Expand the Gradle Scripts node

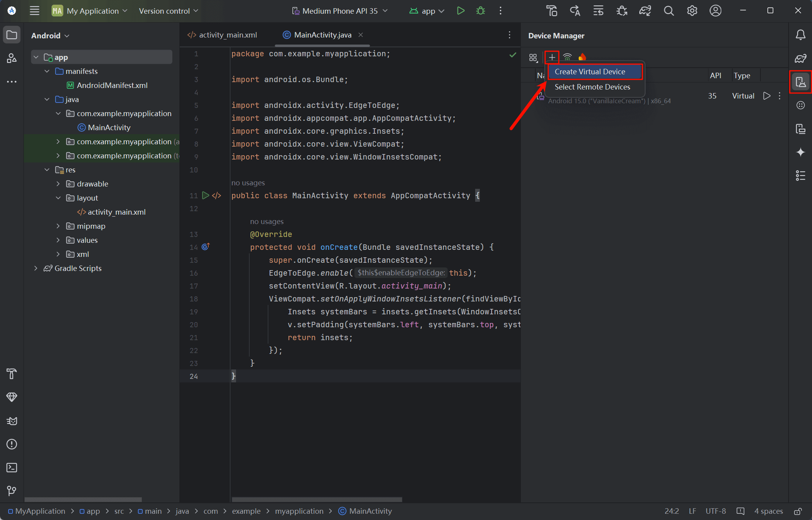click(36, 268)
